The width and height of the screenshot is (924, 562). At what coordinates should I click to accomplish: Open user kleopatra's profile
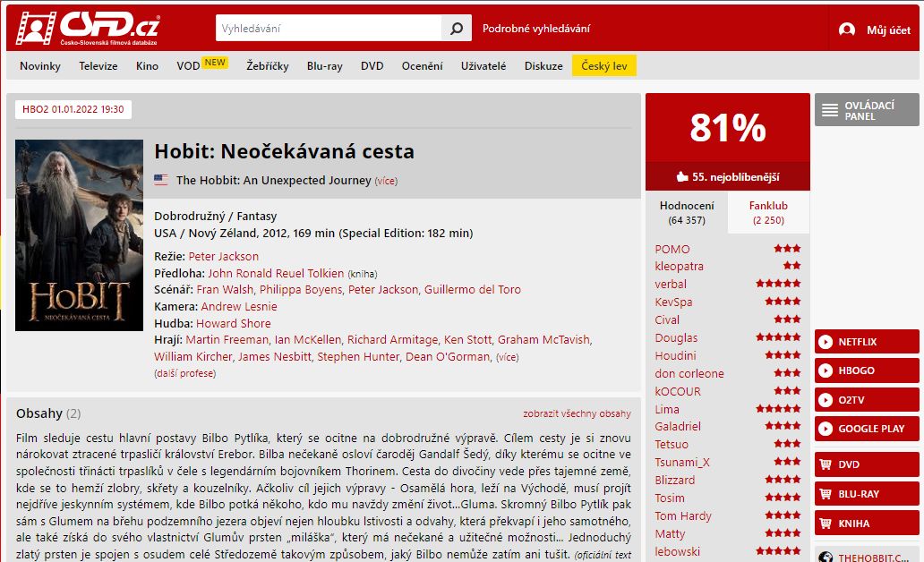pyautogui.click(x=679, y=267)
